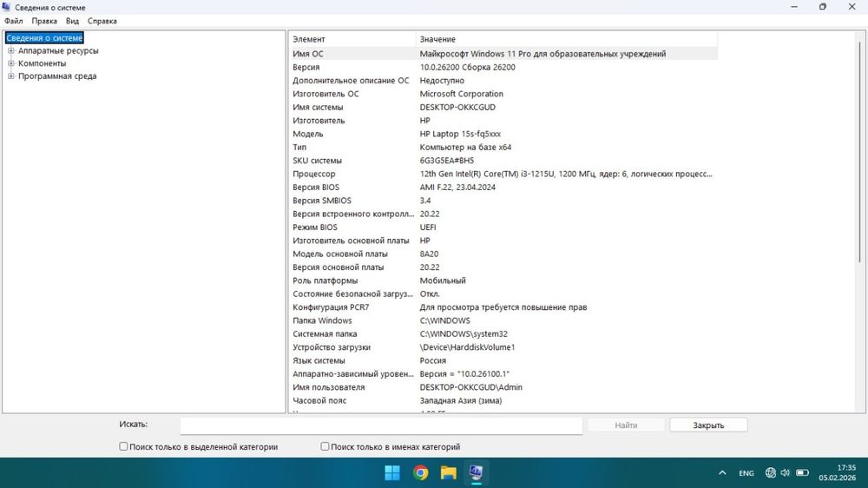Select Системная папка system32 row
868x488 pixels.
point(503,333)
